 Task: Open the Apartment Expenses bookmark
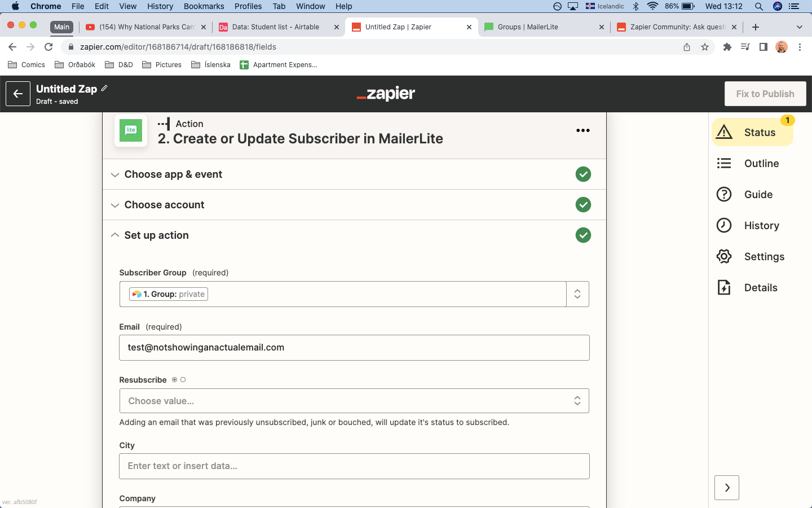click(x=279, y=65)
